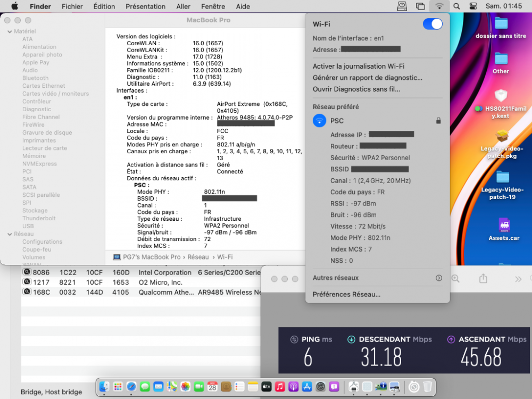The width and height of the screenshot is (532, 399).
Task: Open Control Center in menu bar
Action: [473, 6]
